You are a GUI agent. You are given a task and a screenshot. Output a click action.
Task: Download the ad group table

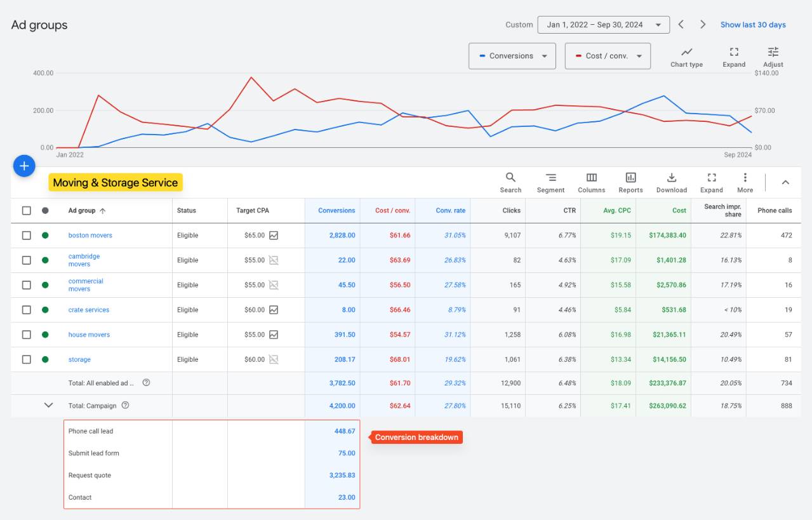coord(672,183)
